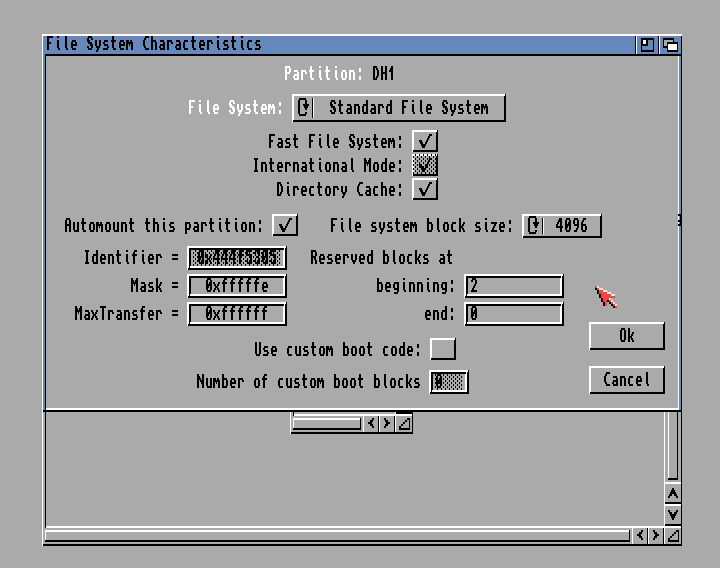Click the window depth gadget in title bar
Image resolution: width=720 pixels, height=568 pixels.
click(x=671, y=44)
